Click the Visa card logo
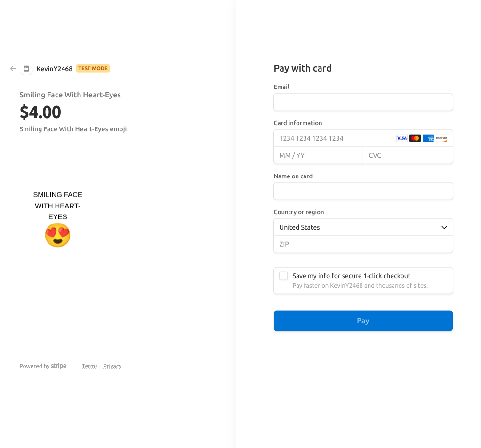Viewport: 481px width, 448px height. click(x=401, y=138)
